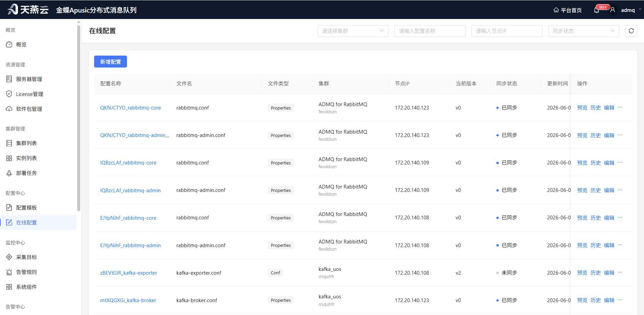Viewport: 644px width, 315px height.
Task: Open 配置模板 menu item
Action: (x=38, y=208)
